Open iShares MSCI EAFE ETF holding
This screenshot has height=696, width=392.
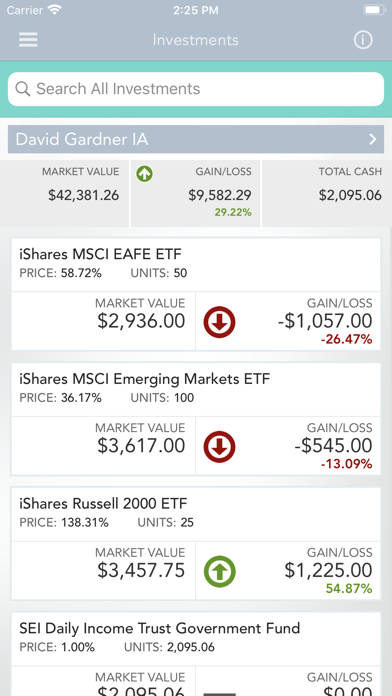pyautogui.click(x=196, y=294)
